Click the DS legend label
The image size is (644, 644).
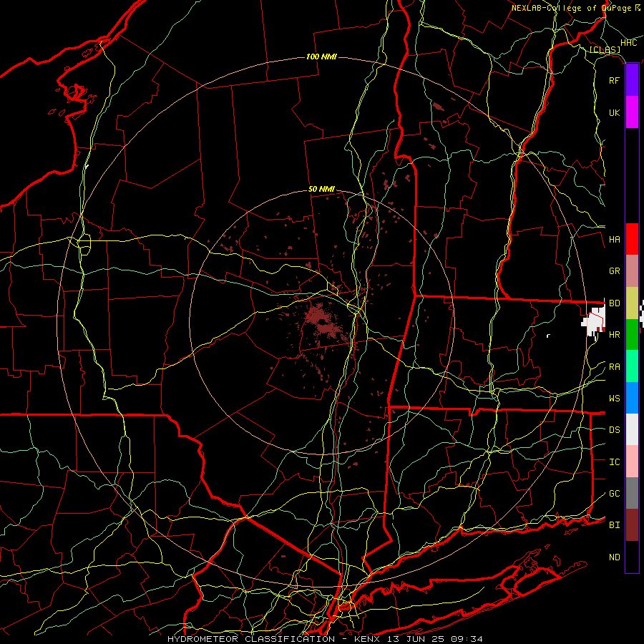(x=614, y=430)
